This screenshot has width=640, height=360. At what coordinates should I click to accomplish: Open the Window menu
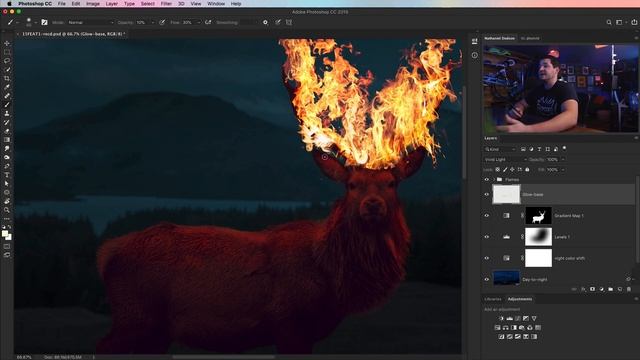pyautogui.click(x=216, y=4)
